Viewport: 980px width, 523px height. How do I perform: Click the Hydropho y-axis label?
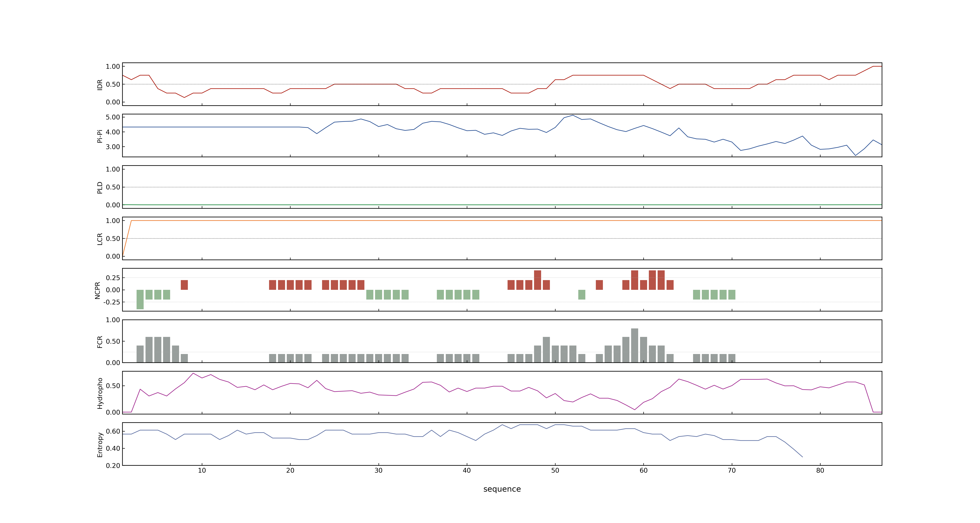(100, 393)
